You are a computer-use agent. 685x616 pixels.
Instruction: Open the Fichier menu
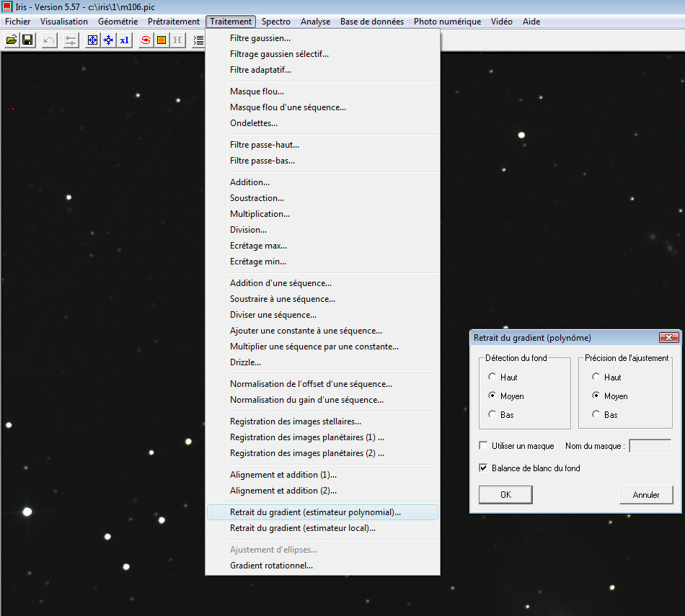point(18,22)
